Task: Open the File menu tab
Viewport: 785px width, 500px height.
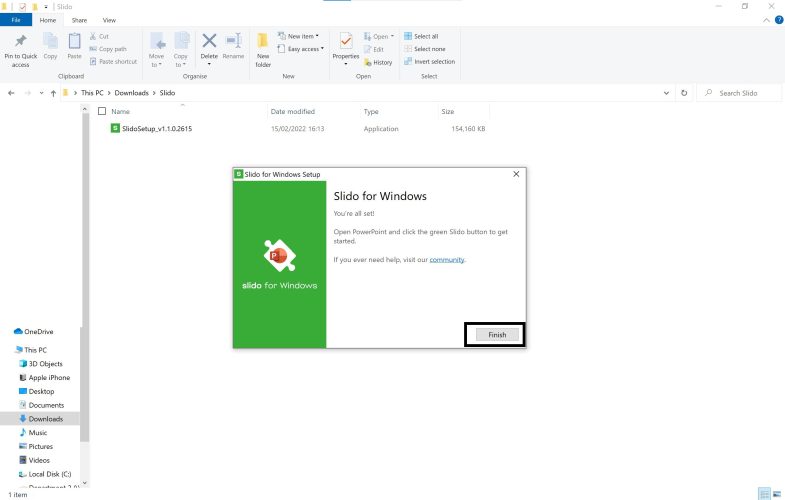Action: [16, 20]
